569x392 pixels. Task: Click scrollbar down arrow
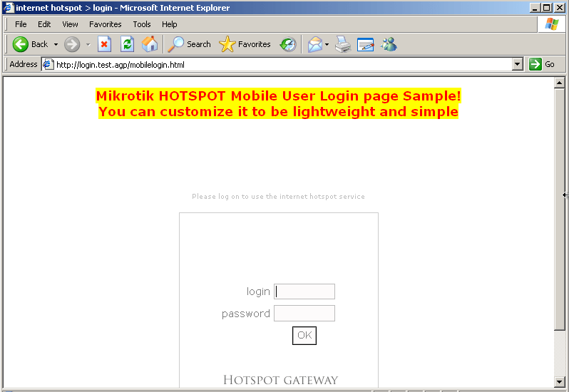[560, 381]
